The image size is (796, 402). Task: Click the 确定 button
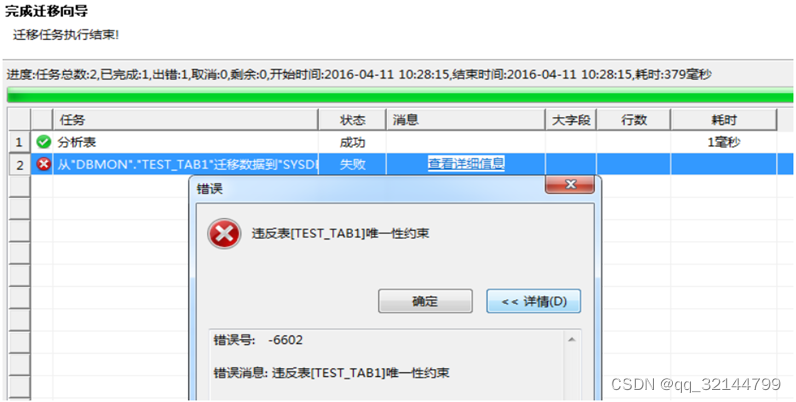pyautogui.click(x=425, y=301)
